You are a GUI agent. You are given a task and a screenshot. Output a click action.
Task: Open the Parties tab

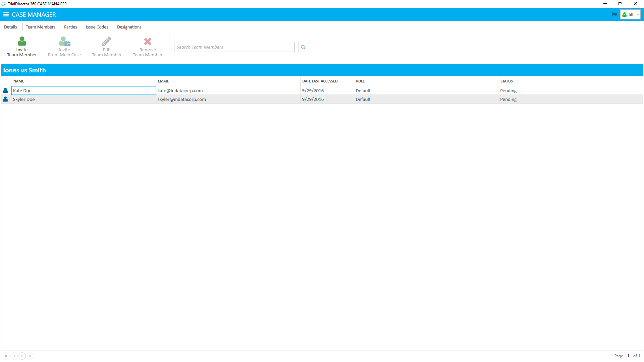coord(70,27)
